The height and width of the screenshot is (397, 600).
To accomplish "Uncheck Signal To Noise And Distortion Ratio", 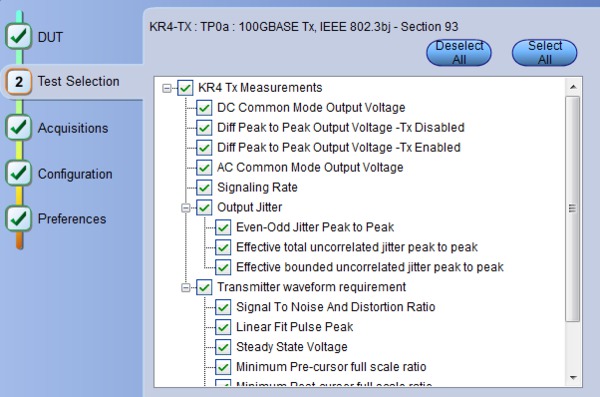I will 223,307.
